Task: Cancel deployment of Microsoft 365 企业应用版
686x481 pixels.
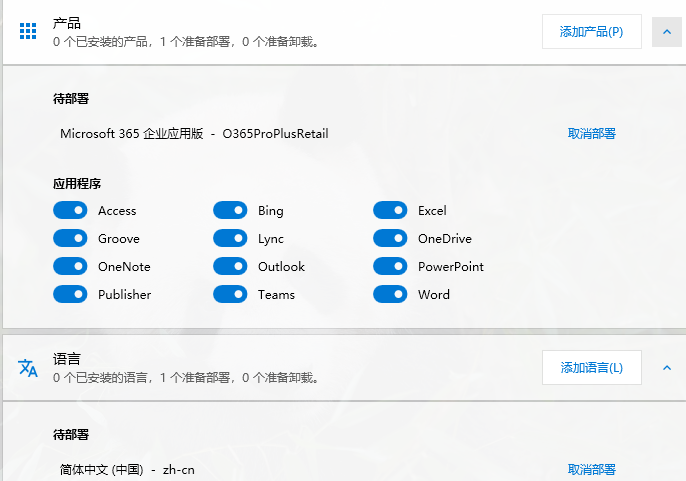Action: coord(592,133)
